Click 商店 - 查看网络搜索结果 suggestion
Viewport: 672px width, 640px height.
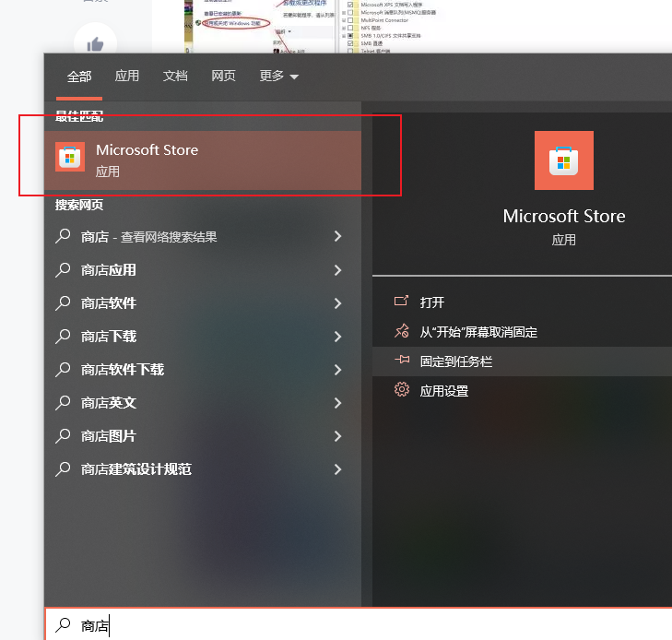pos(203,236)
